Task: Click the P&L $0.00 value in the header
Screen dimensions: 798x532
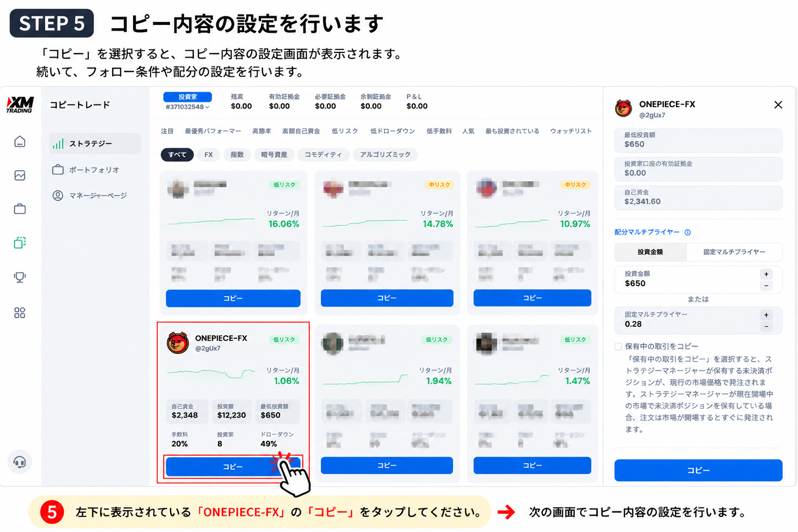Action: 417,106
